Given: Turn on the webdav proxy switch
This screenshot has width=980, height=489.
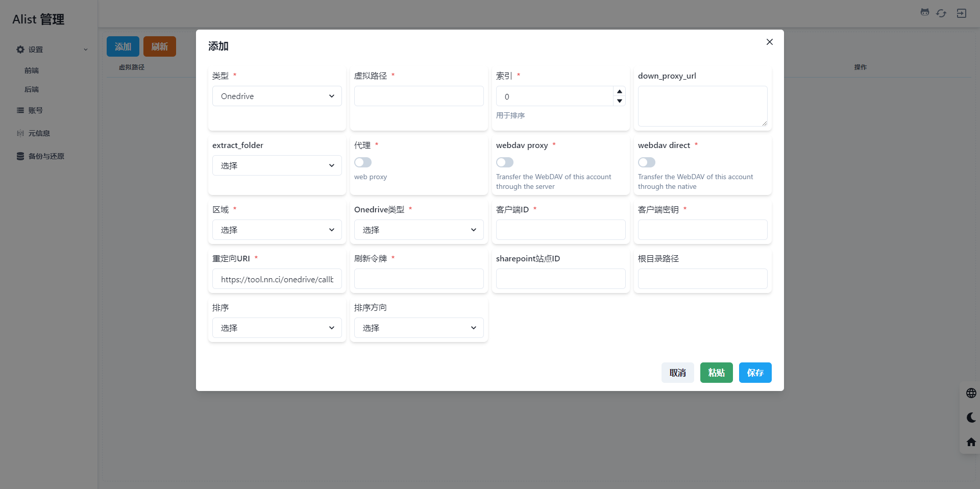Looking at the screenshot, I should click(x=505, y=162).
